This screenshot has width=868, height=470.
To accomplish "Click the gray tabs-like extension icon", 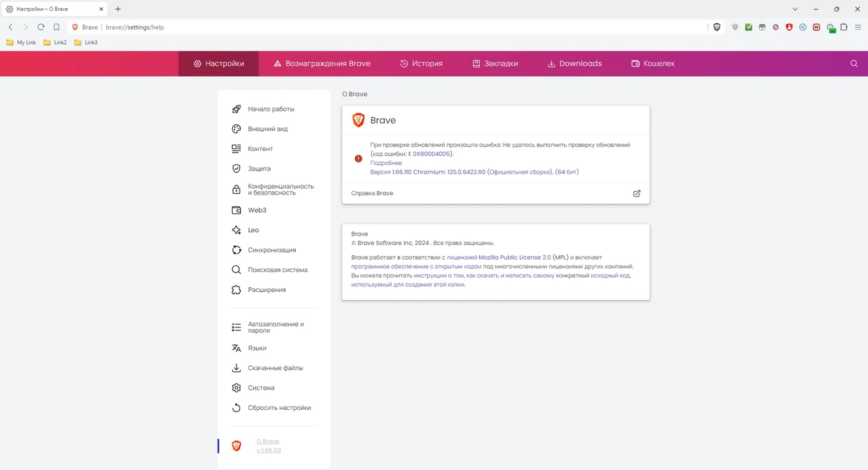I will tap(762, 27).
